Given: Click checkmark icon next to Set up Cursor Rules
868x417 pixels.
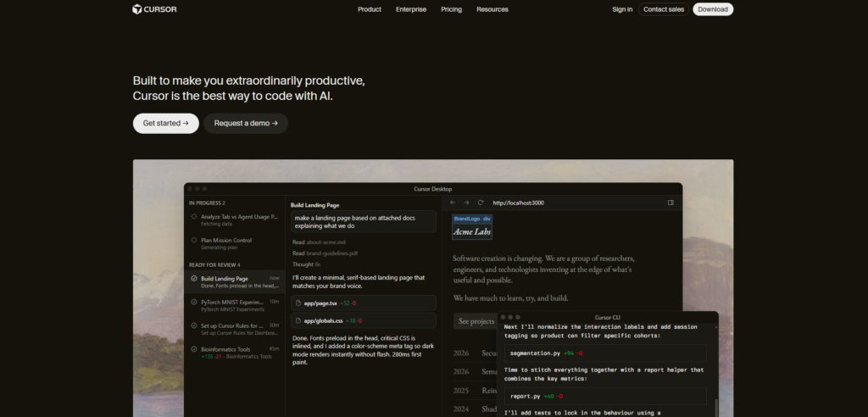Looking at the screenshot, I should [194, 325].
